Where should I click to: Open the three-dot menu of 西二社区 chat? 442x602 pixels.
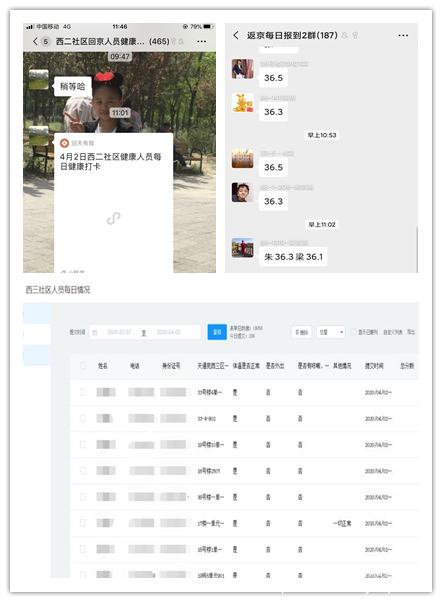[x=201, y=41]
